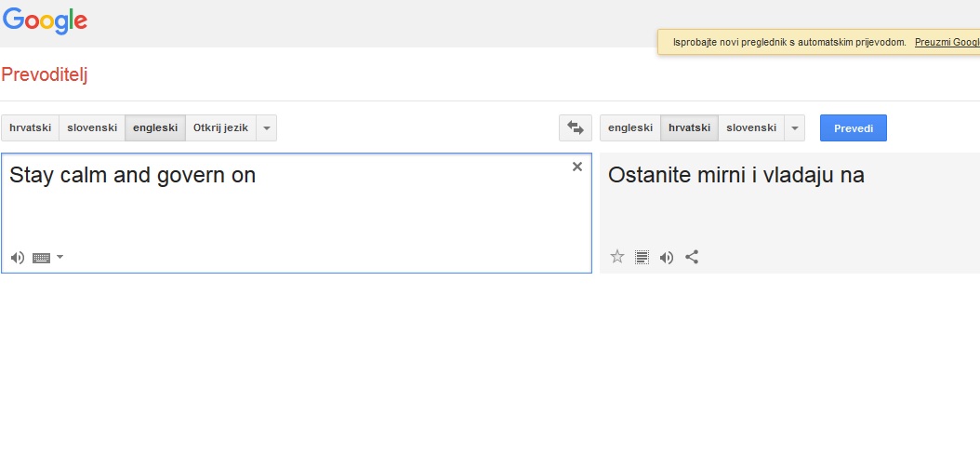Star the translation to save it
The height and width of the screenshot is (455, 980).
point(616,257)
